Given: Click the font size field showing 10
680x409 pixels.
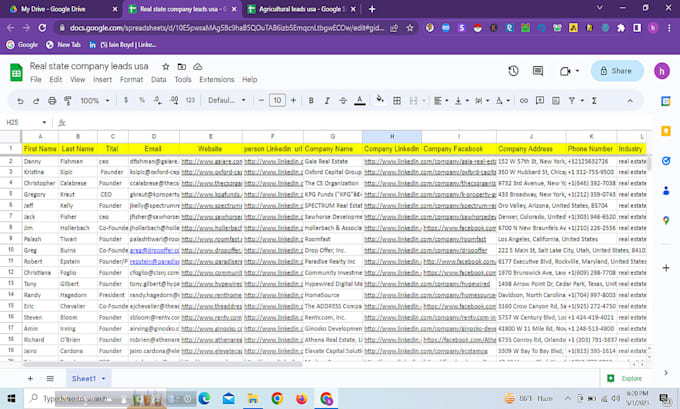Looking at the screenshot, I should click(x=277, y=100).
